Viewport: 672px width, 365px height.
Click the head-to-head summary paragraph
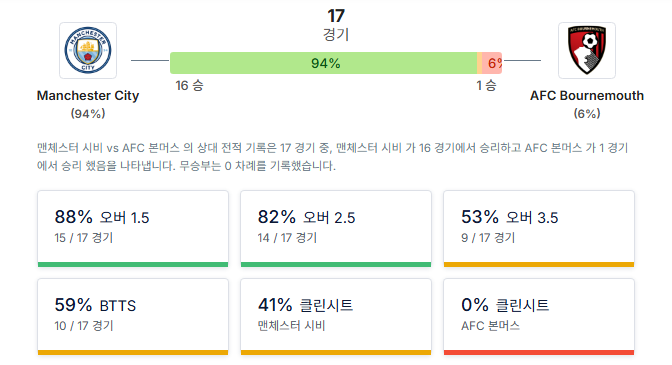point(333,157)
